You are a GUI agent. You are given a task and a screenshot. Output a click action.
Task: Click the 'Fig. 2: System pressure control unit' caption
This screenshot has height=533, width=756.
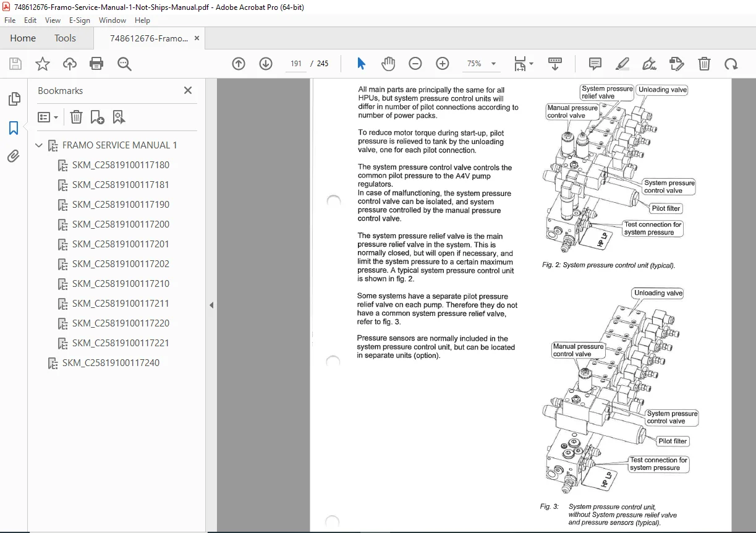609,265
